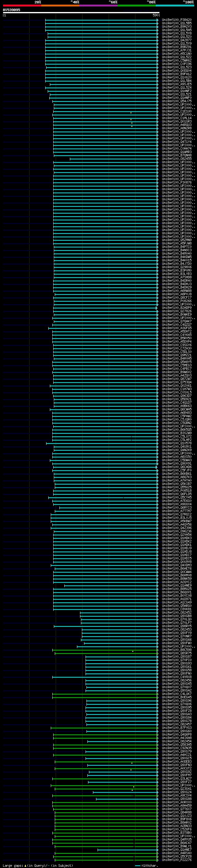Click the UniRef100_C1ML14 label
The image size is (197, 868).
[176, 118]
